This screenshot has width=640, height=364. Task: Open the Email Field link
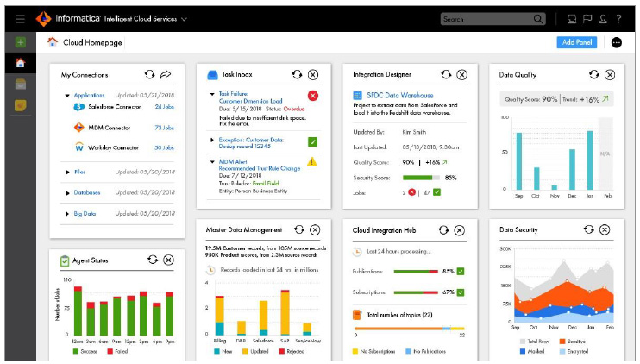pyautogui.click(x=266, y=183)
